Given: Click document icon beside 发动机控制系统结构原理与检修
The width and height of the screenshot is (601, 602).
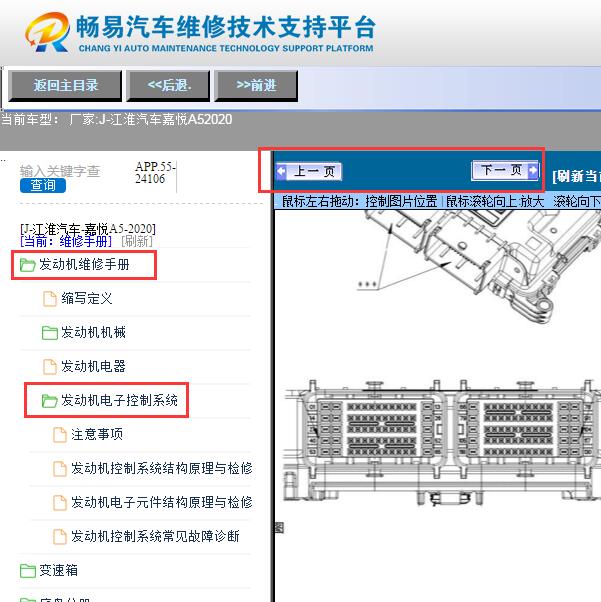Looking at the screenshot, I should click(60, 468).
